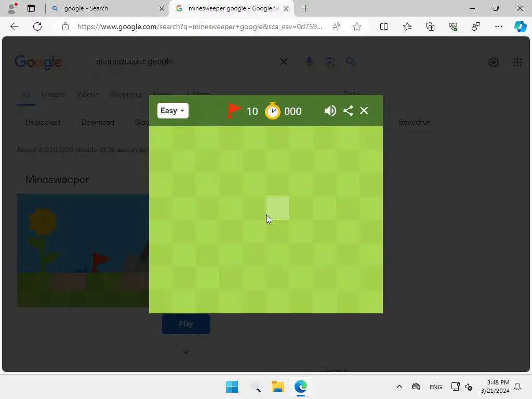Click the magnifier search button
This screenshot has width=532, height=399.
pyautogui.click(x=350, y=61)
